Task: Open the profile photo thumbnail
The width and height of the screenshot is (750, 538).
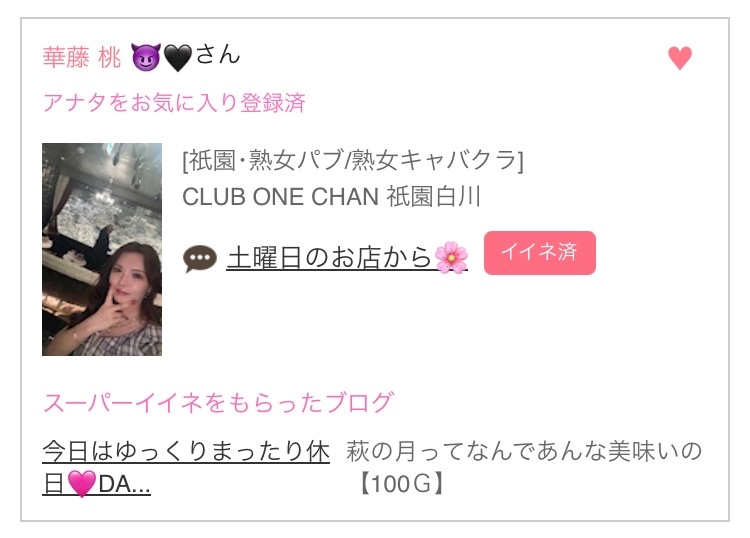Action: click(x=102, y=249)
